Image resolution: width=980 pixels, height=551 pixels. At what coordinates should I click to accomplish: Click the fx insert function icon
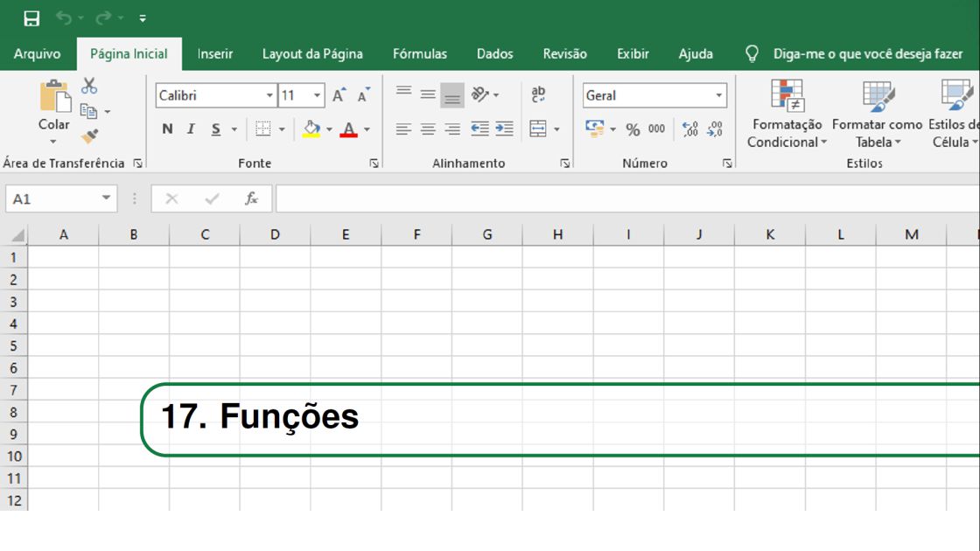click(251, 199)
